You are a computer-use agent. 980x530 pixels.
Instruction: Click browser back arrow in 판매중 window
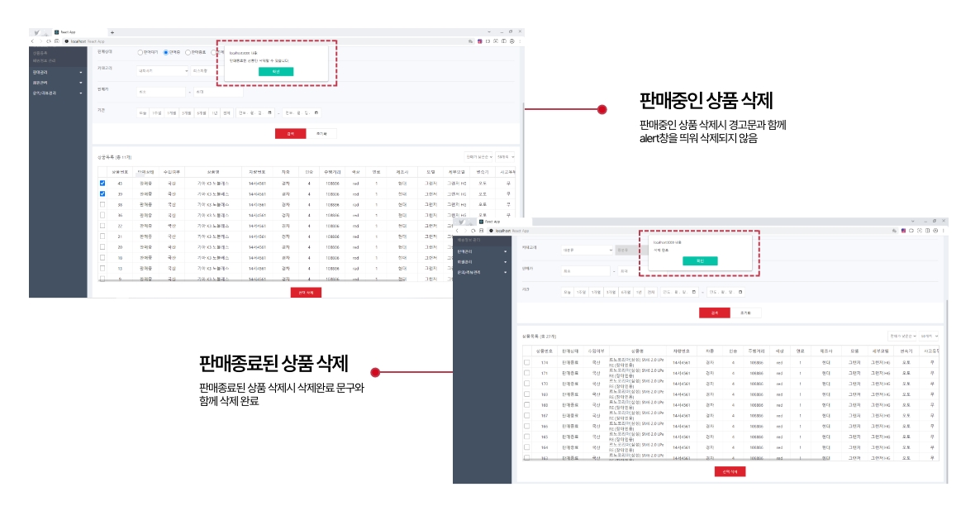(x=32, y=41)
